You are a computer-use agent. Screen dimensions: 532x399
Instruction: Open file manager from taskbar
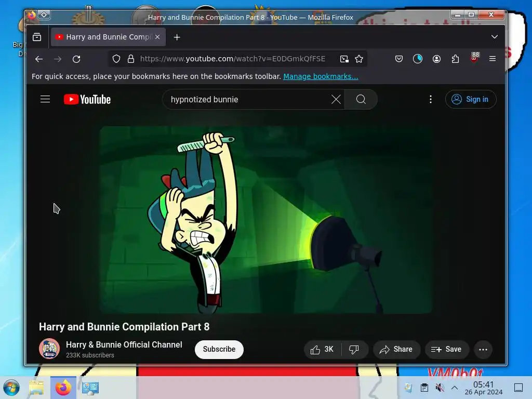click(x=36, y=388)
